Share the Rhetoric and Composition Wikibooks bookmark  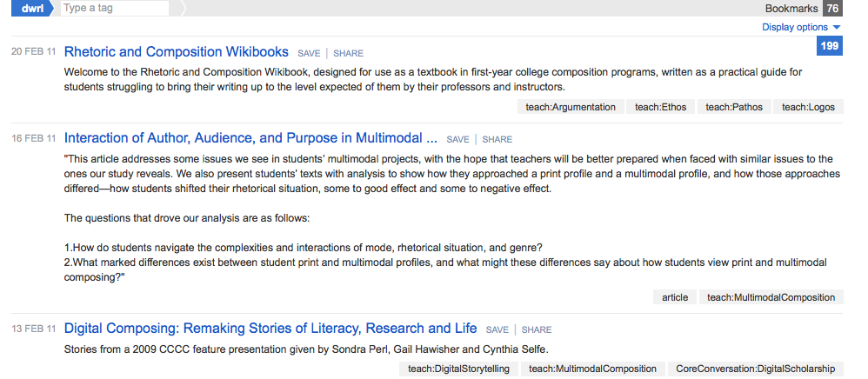point(348,54)
